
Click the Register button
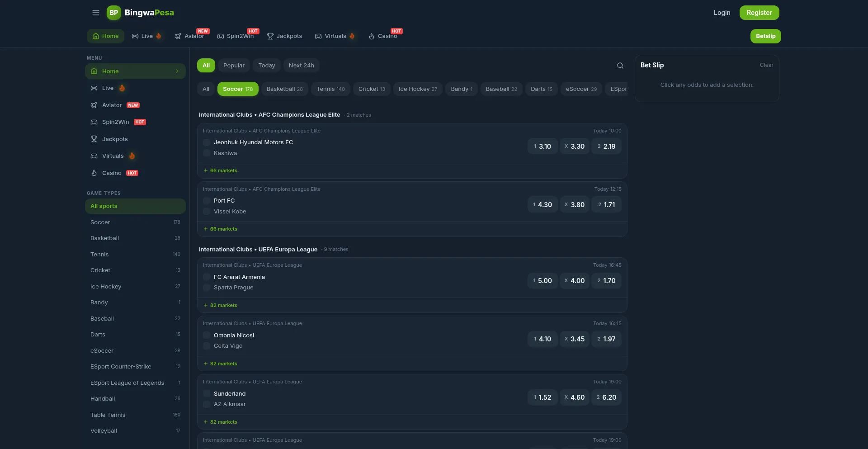(x=759, y=13)
